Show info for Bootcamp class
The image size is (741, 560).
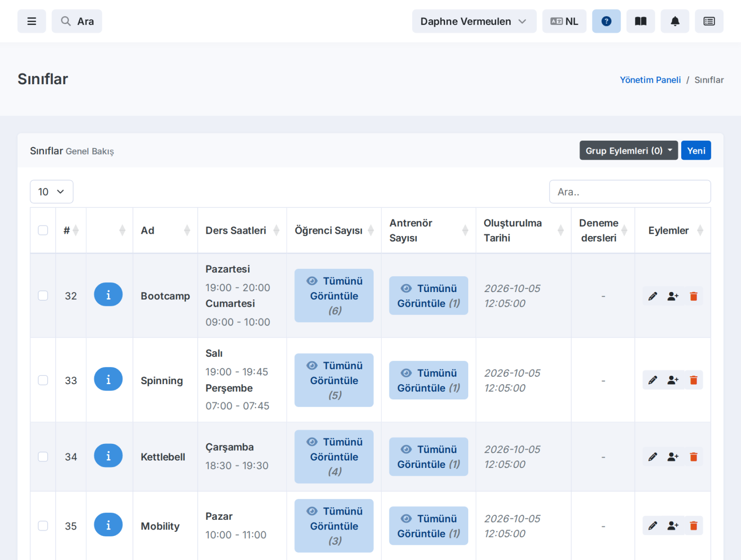pyautogui.click(x=108, y=295)
